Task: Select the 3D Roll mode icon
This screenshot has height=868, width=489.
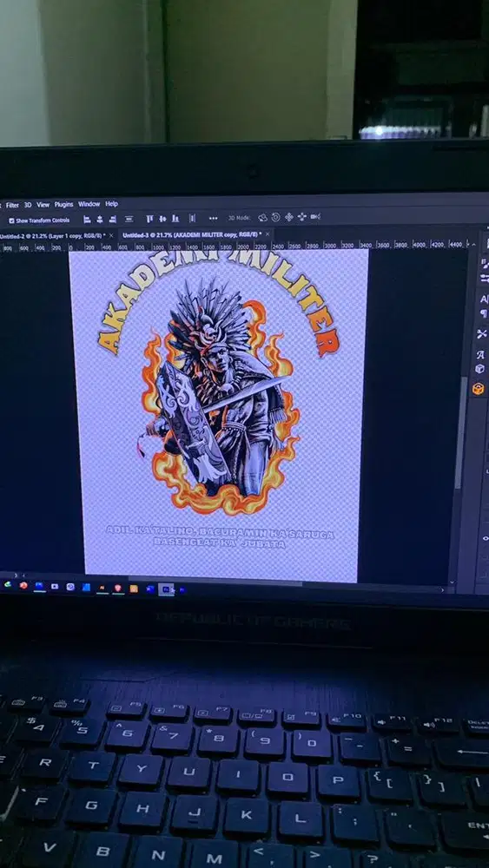Action: (276, 217)
